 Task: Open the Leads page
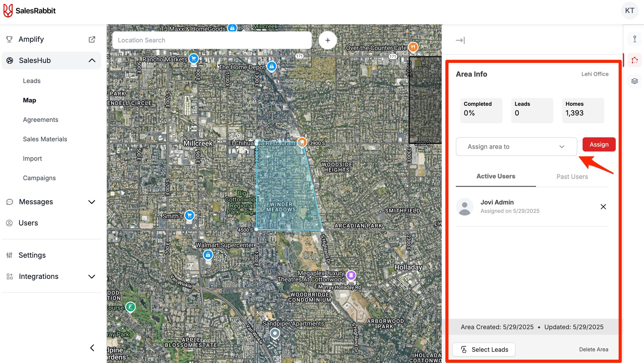pos(32,81)
